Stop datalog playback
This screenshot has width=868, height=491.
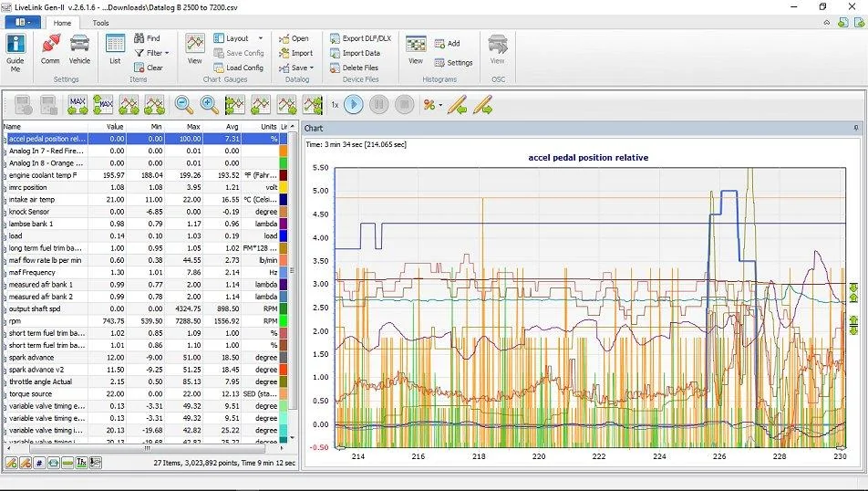(x=405, y=104)
